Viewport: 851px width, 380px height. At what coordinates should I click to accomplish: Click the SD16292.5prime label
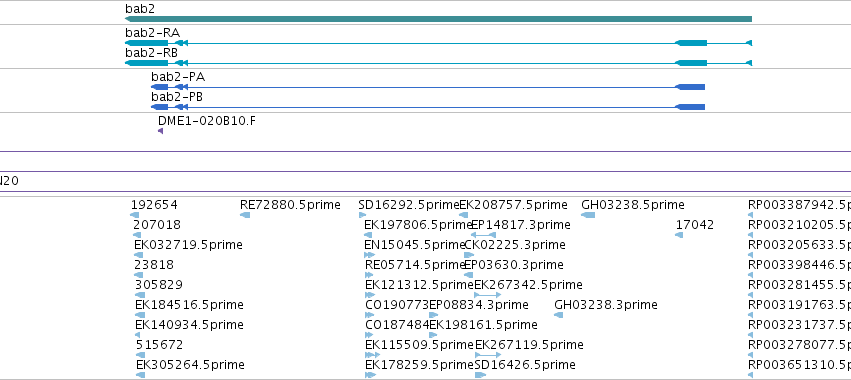(409, 205)
